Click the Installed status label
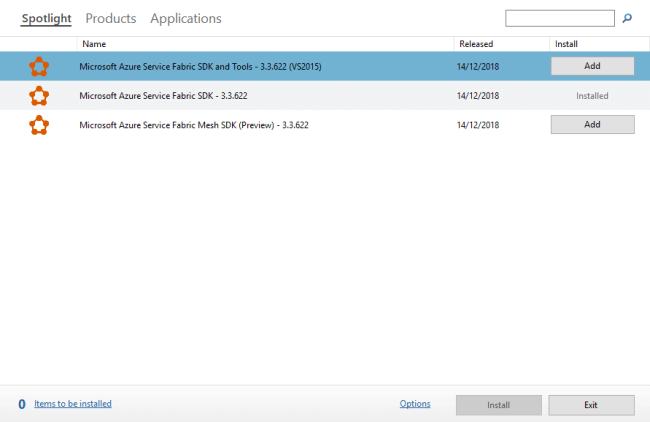 coord(592,96)
